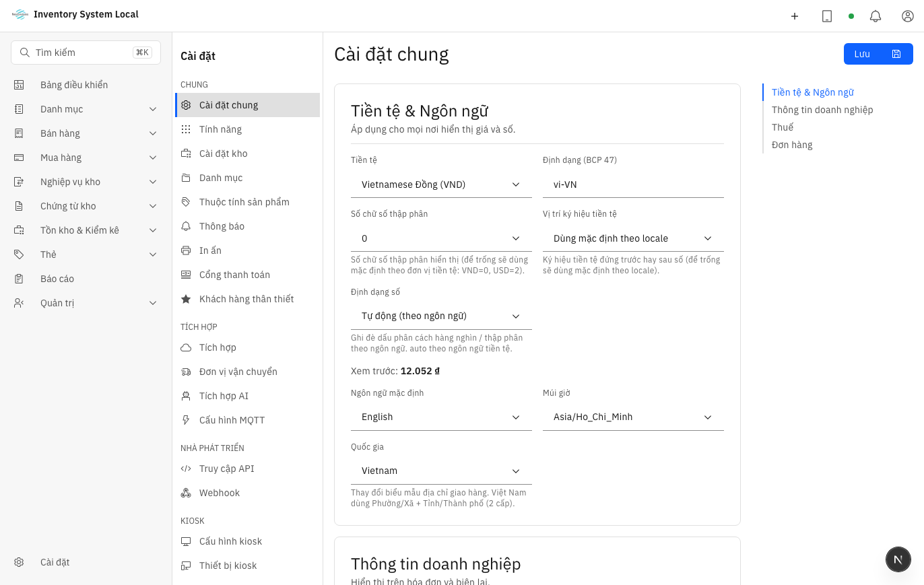Jump to Đơn hàng section link
Viewport: 924px width, 585px height.
(792, 145)
